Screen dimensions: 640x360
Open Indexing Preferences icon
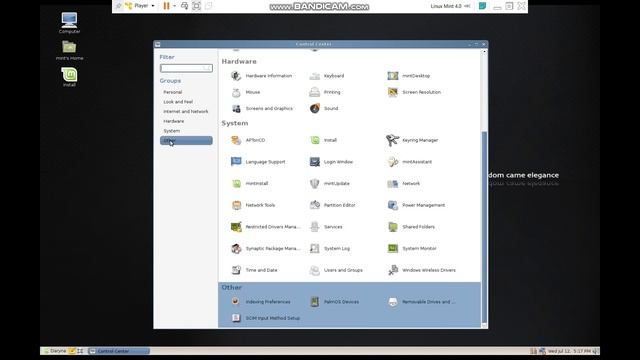point(236,302)
